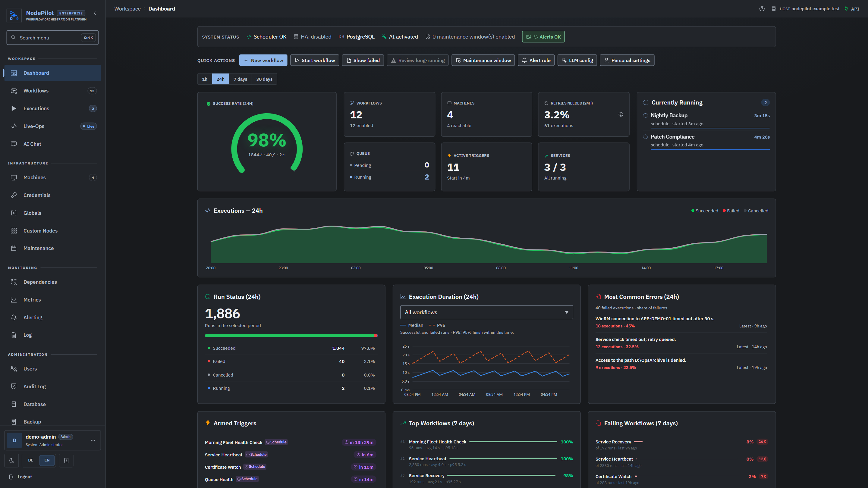This screenshot has height=488, width=868.
Task: Click the Search menu field
Action: pos(52,38)
